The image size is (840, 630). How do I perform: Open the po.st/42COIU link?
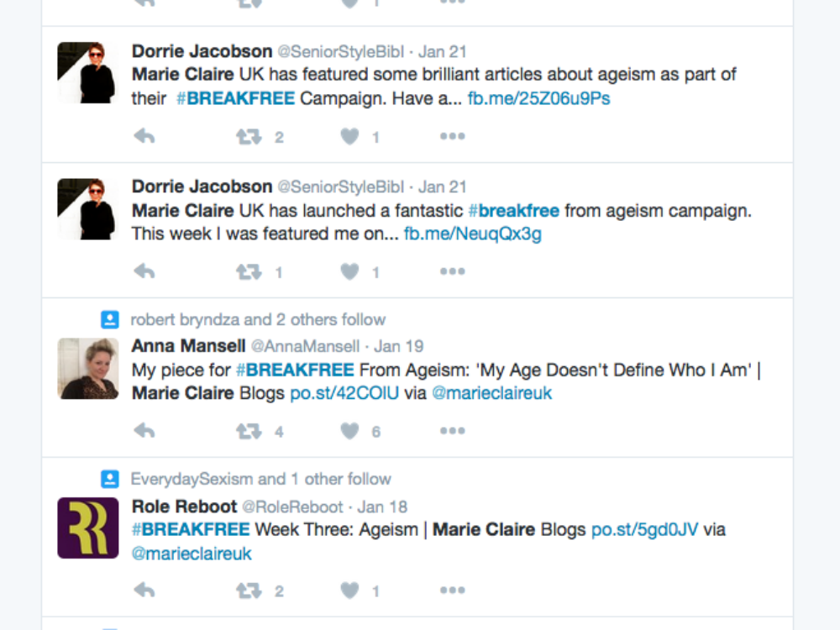click(x=344, y=393)
